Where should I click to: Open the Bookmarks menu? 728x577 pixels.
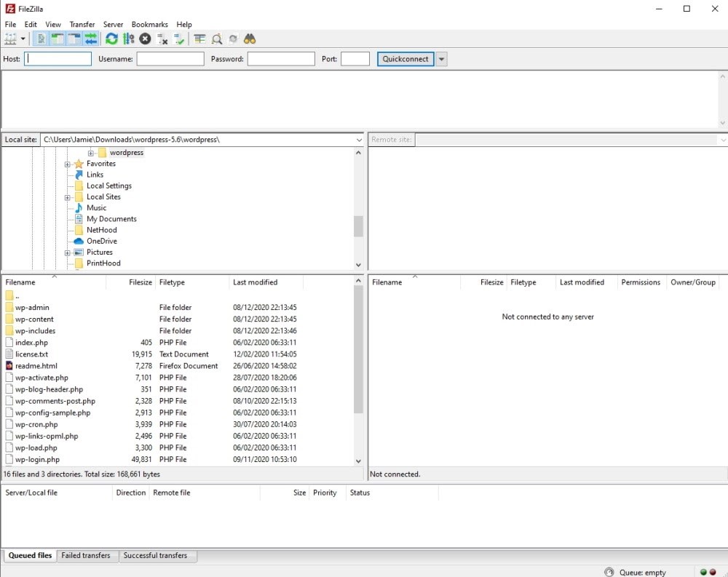(149, 24)
